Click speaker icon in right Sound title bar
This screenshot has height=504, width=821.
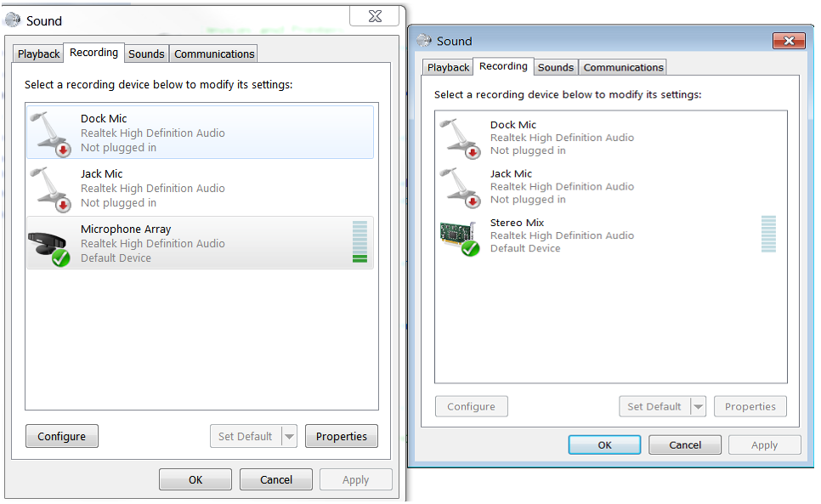(423, 40)
